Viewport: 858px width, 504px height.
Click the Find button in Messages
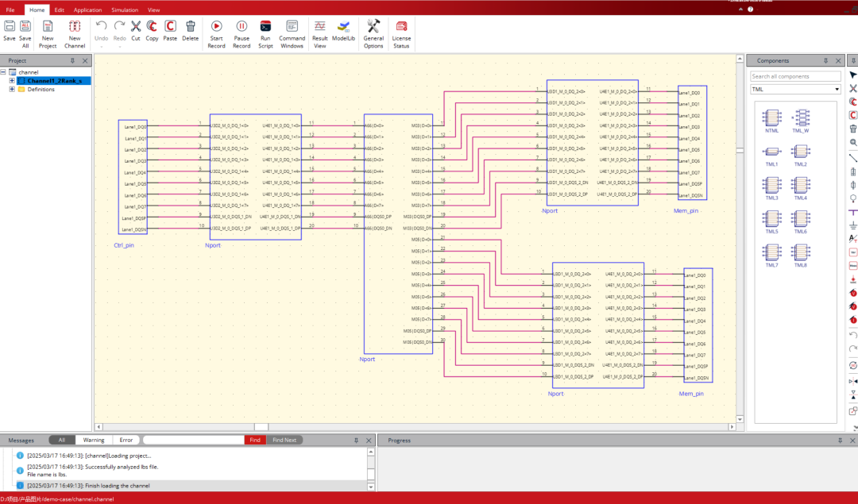pyautogui.click(x=255, y=440)
